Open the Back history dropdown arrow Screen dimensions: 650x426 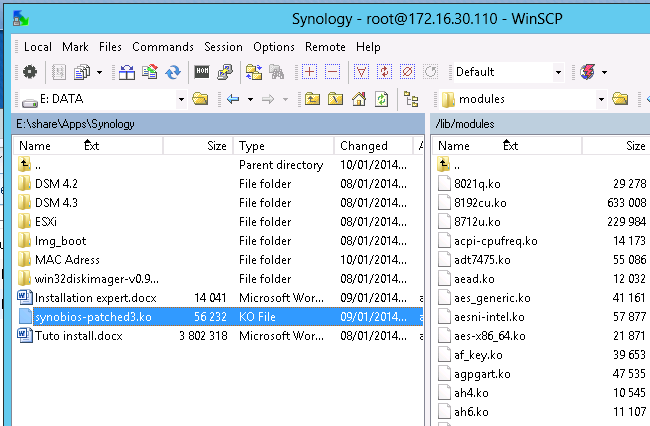pyautogui.click(x=250, y=99)
